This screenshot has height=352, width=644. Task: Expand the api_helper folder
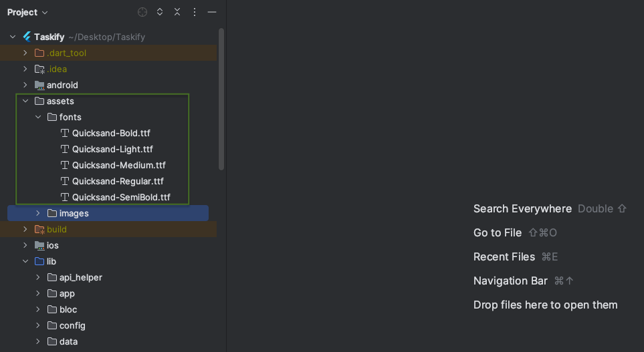(38, 277)
